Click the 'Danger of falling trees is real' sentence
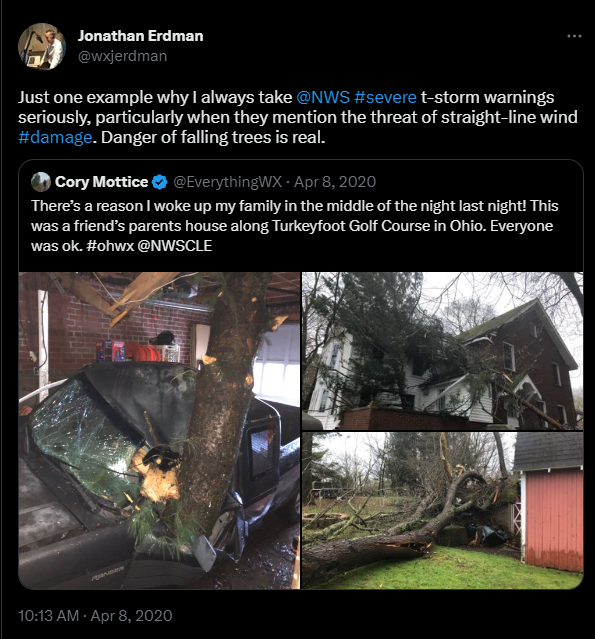595x639 pixels. point(213,137)
